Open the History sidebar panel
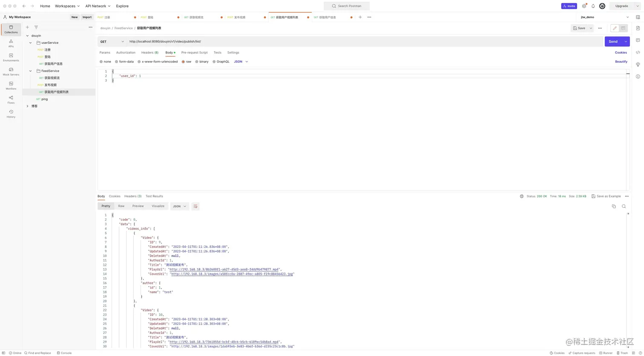 coord(11,114)
